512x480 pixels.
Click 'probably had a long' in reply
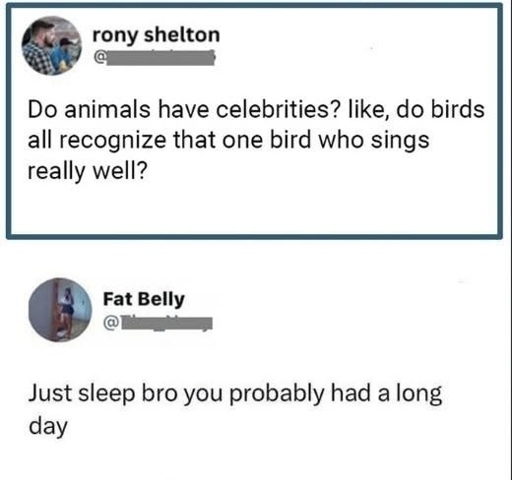pyautogui.click(x=336, y=394)
